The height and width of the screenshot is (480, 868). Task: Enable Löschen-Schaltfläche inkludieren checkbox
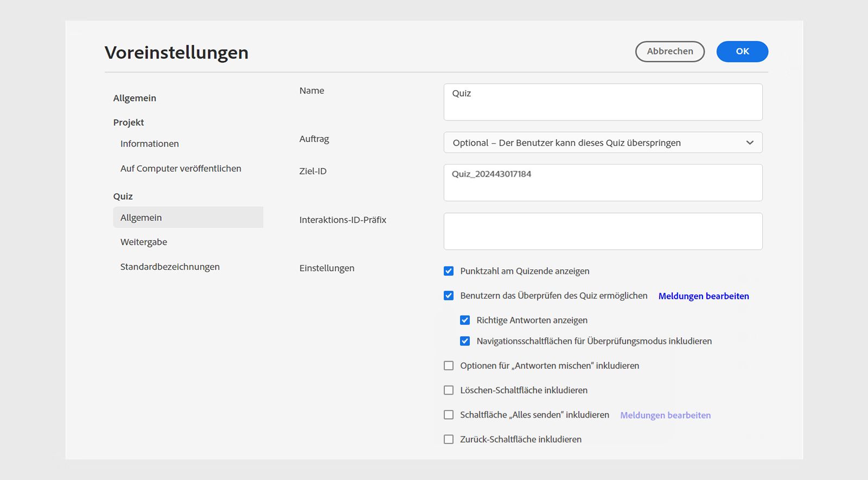pyautogui.click(x=449, y=390)
